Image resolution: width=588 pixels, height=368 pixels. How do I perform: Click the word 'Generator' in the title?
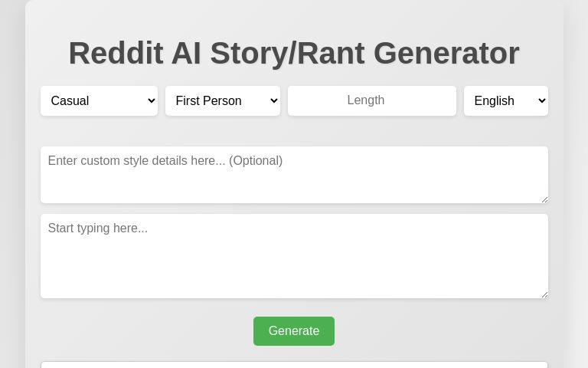(x=446, y=53)
